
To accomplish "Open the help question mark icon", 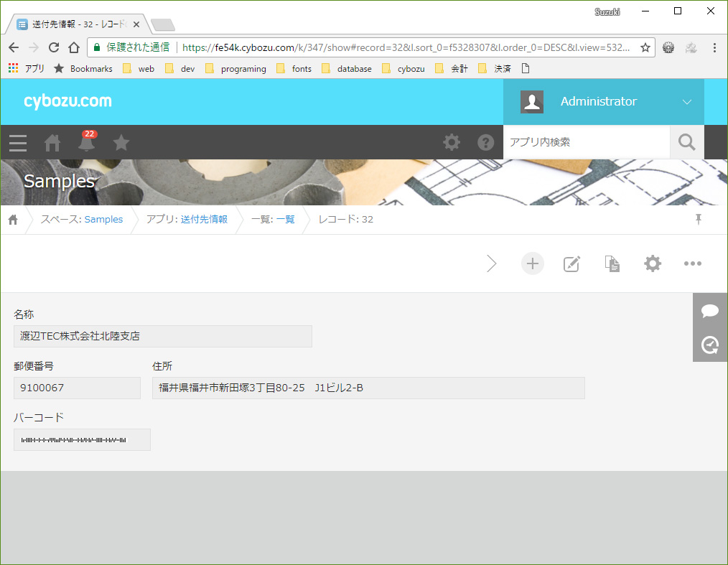I will click(x=485, y=142).
